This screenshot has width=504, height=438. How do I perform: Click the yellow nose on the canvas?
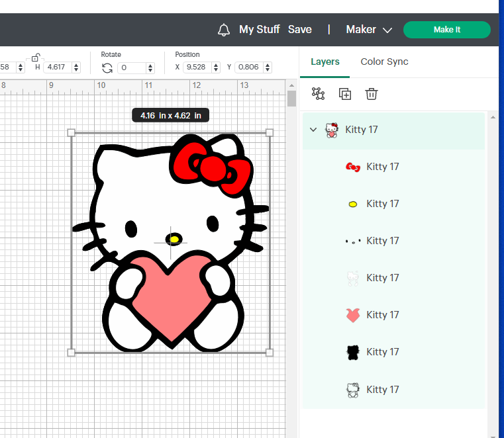[x=174, y=240]
